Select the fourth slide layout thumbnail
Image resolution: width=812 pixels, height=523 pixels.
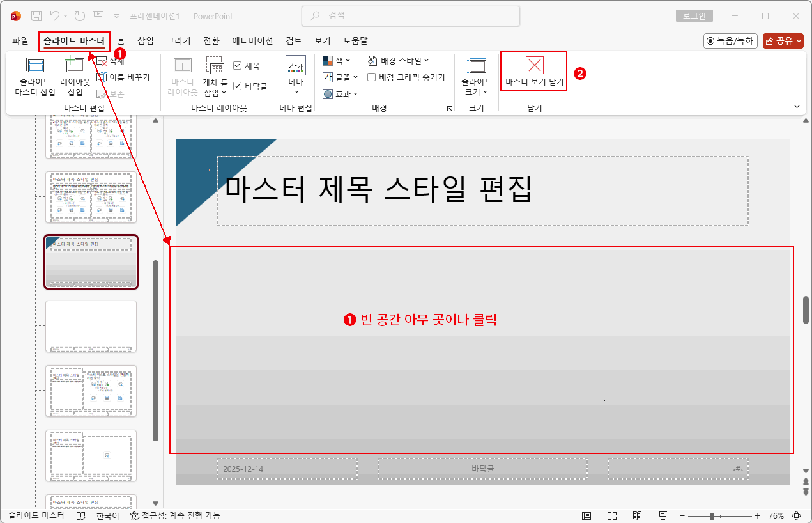91,326
